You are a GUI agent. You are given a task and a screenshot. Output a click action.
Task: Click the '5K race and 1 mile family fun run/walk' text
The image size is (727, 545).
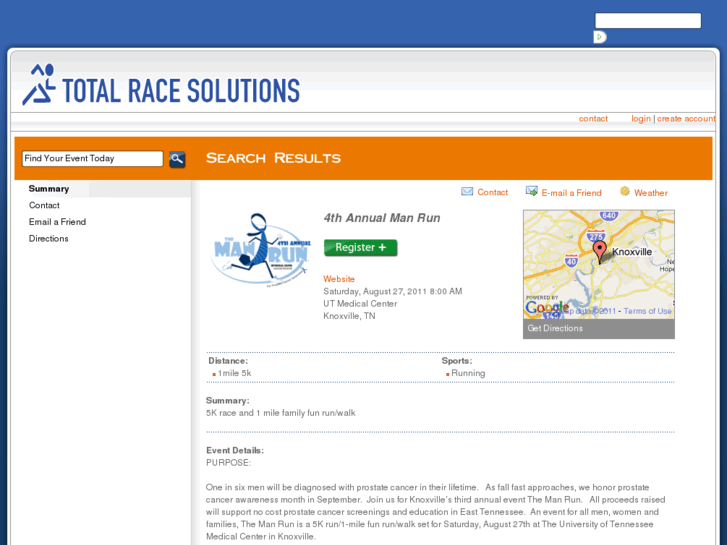tap(281, 413)
